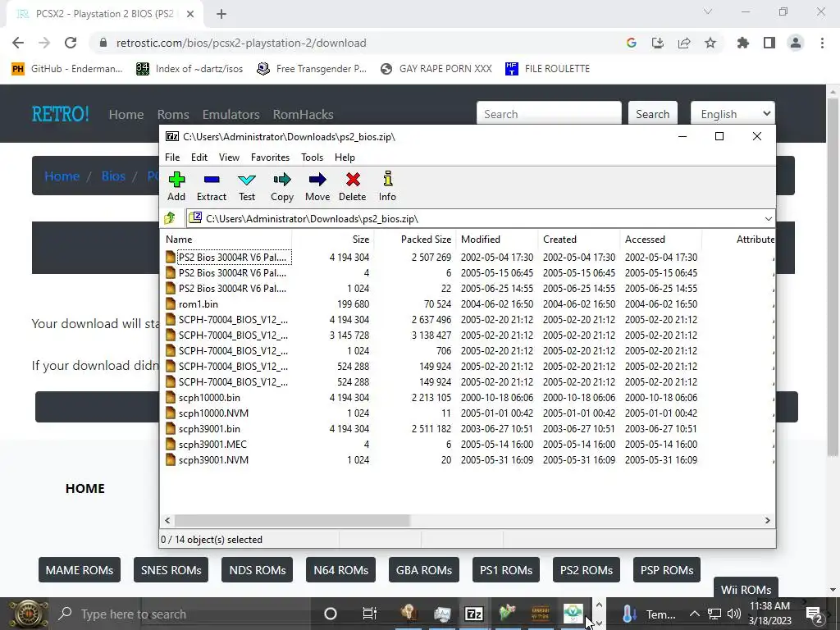This screenshot has height=630, width=840.
Task: Open the View menu in 7-Zip
Action: (229, 157)
